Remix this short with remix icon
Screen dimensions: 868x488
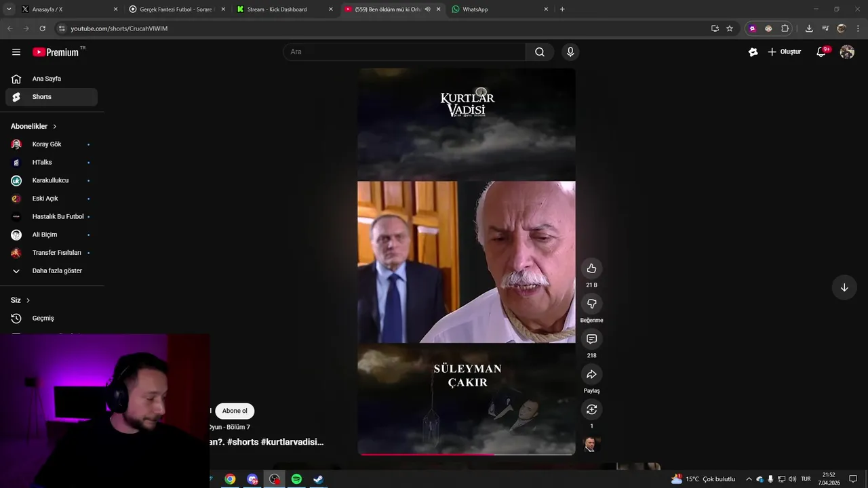pos(591,409)
